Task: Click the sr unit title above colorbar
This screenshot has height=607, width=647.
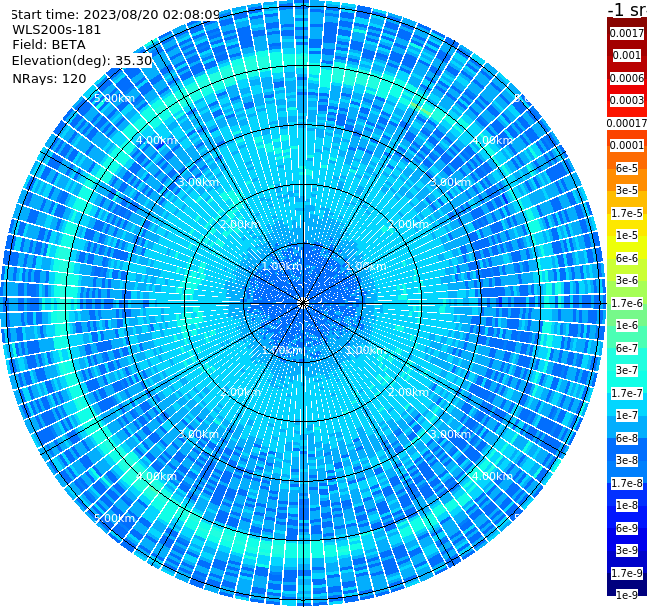Action: [627, 9]
